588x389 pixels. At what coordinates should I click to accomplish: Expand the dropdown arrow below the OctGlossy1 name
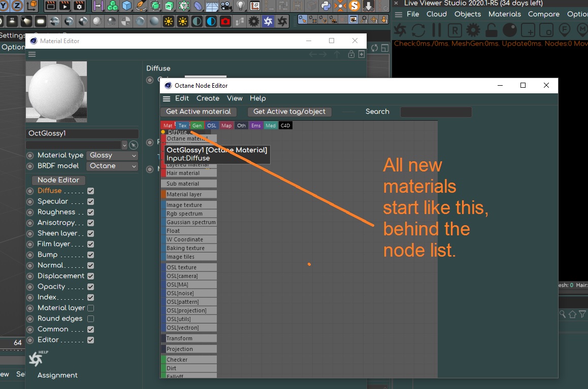[x=124, y=145]
